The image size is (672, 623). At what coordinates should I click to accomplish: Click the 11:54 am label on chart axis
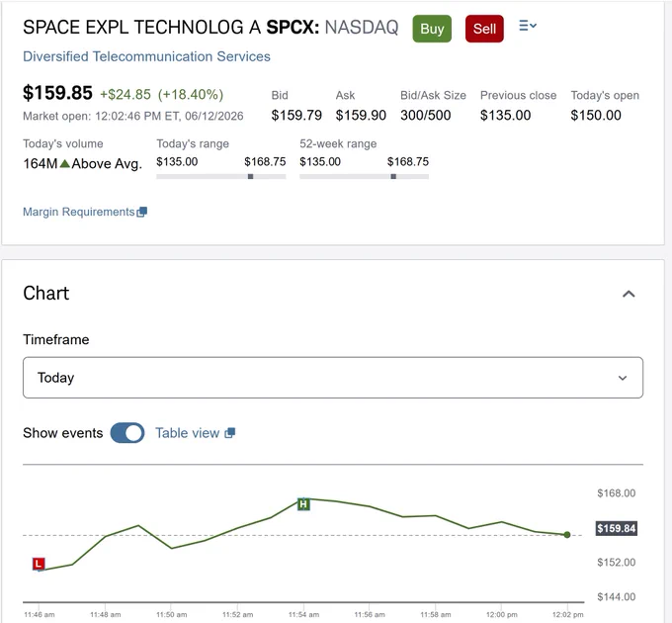click(303, 615)
